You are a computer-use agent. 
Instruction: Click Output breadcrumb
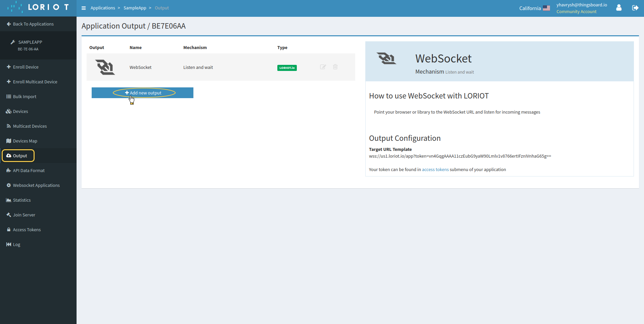(162, 8)
